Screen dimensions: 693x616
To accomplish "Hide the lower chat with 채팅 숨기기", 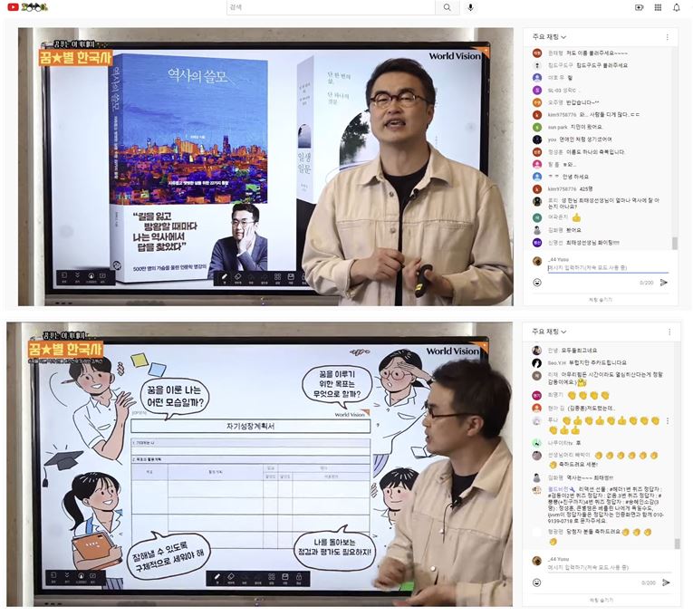I will tap(601, 599).
